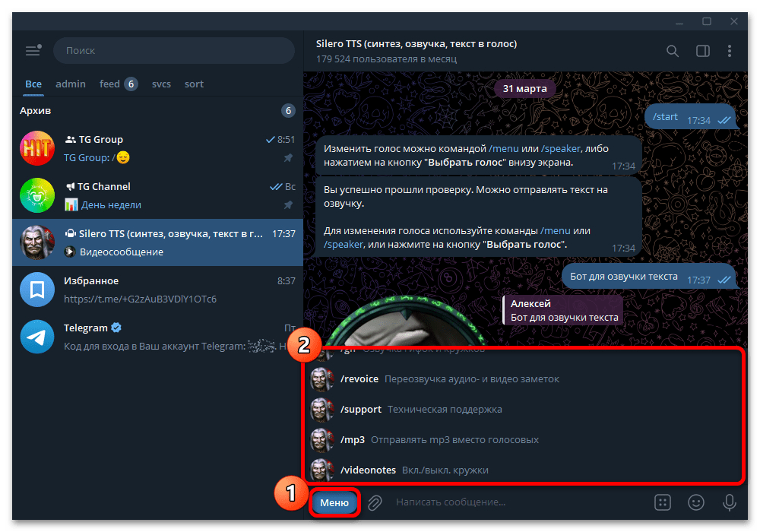Click the round video message thumbnail

click(x=404, y=321)
